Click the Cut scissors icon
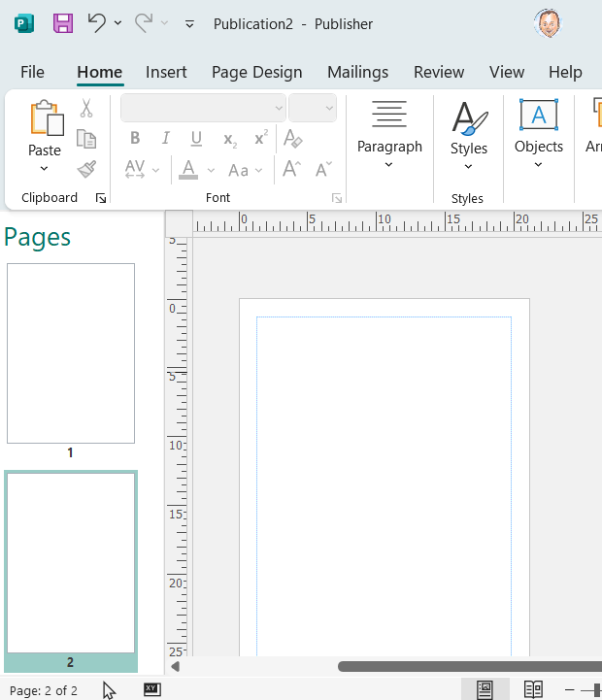The height and width of the screenshot is (700, 602). (86, 108)
